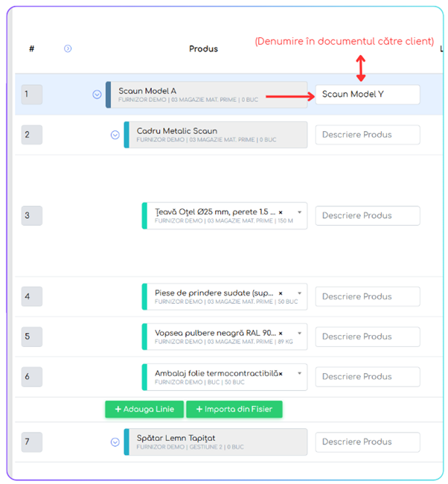Screen dimensions: 448x484
Task: Click the expand-all circle icon in header
Action: click(x=68, y=48)
